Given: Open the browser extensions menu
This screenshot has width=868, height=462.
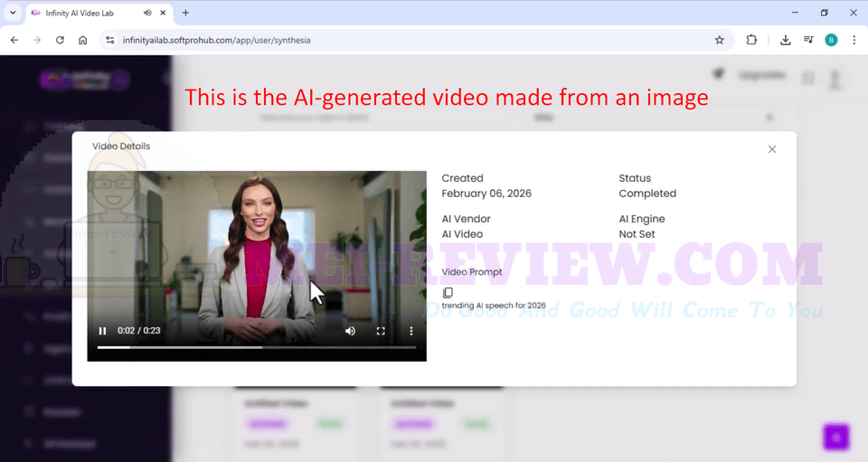Looking at the screenshot, I should coord(751,40).
